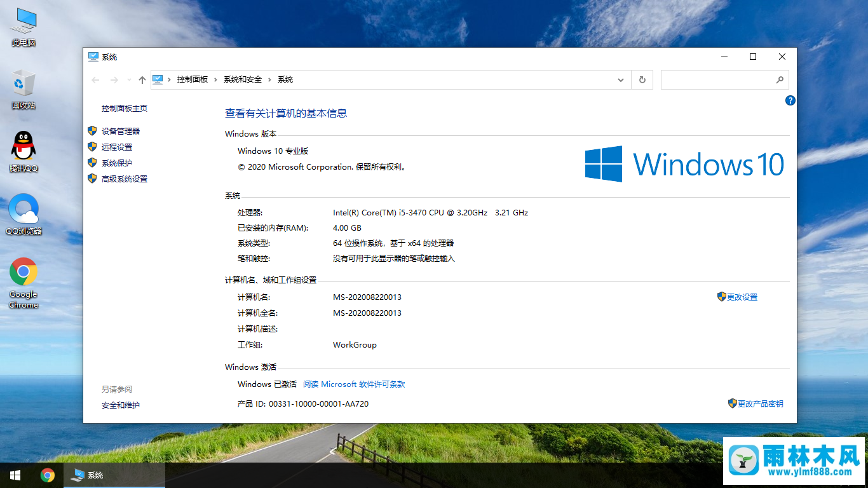868x488 pixels.
Task: Open 安全和维护 link
Action: click(x=121, y=405)
